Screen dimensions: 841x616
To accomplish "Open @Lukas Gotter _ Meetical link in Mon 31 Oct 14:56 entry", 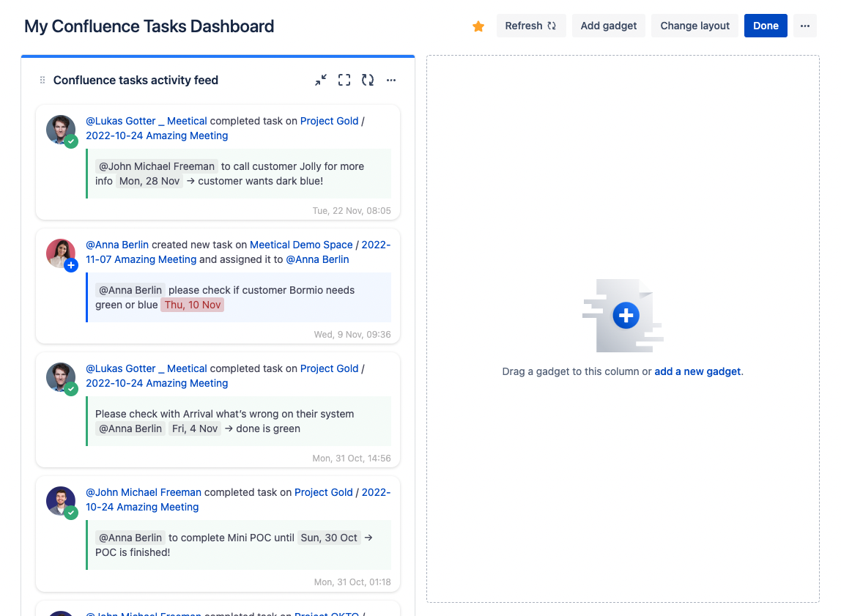I will [x=147, y=369].
